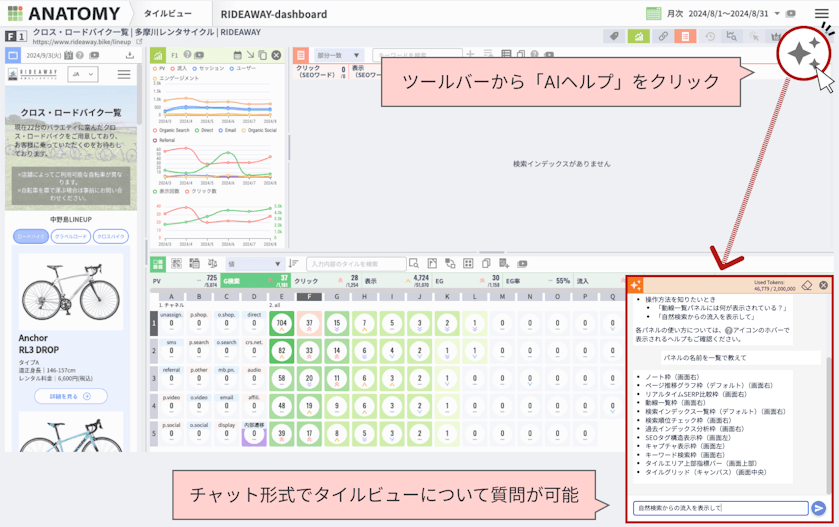Open the https://www.rideaway.bike/lineup link
Image resolution: width=839 pixels, height=527 pixels.
click(x=81, y=42)
